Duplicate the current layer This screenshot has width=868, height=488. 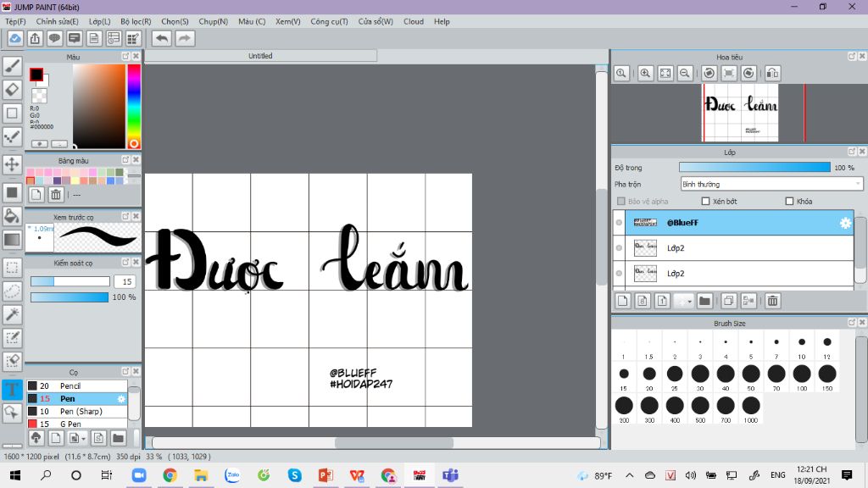pyautogui.click(x=728, y=301)
